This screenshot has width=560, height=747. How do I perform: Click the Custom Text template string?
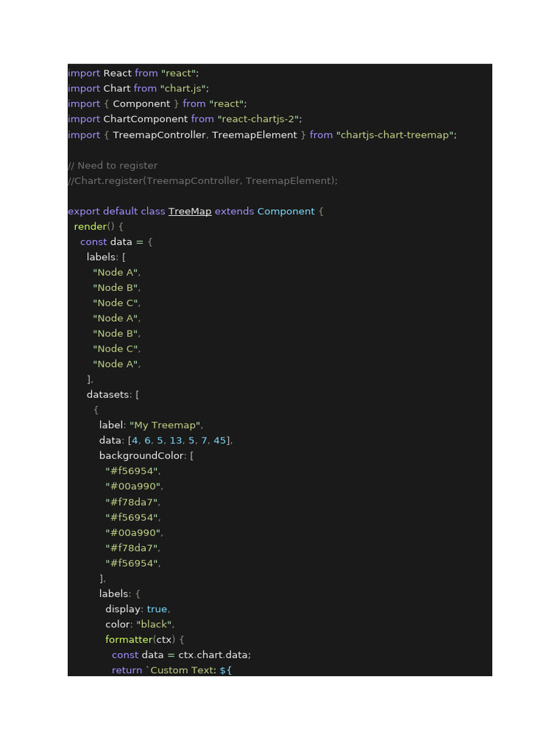click(x=189, y=670)
